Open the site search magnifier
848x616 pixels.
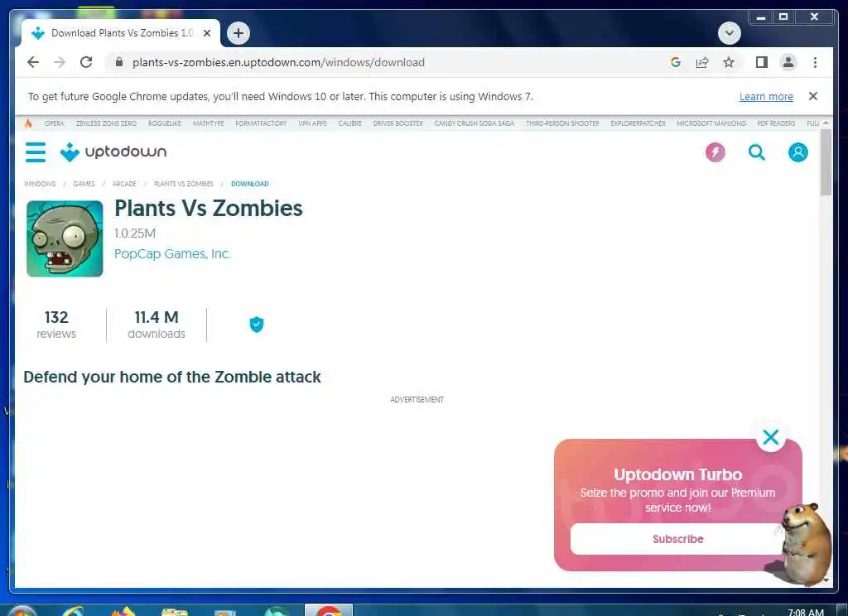pyautogui.click(x=757, y=152)
